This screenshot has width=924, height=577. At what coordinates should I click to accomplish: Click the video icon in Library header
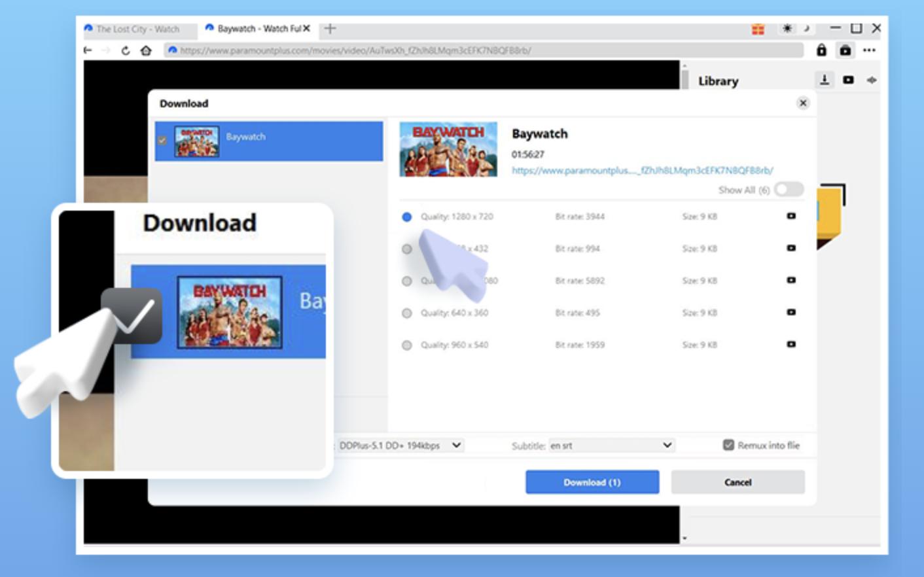click(x=848, y=80)
